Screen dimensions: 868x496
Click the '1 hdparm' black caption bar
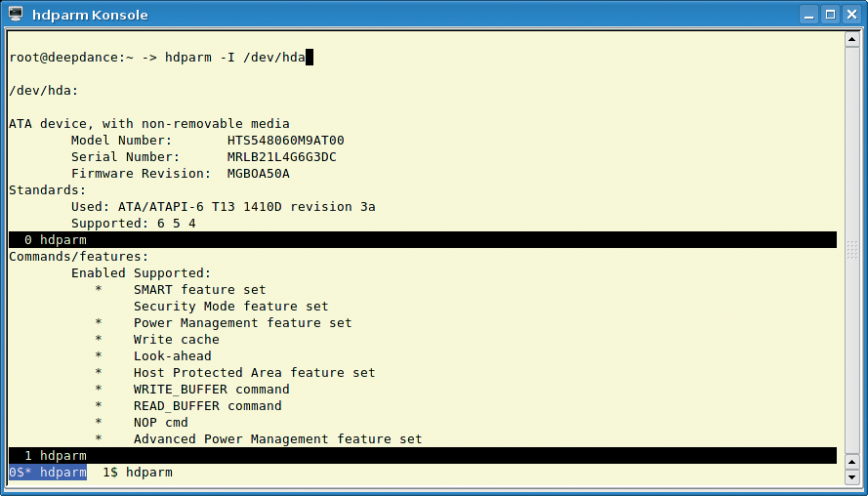423,456
